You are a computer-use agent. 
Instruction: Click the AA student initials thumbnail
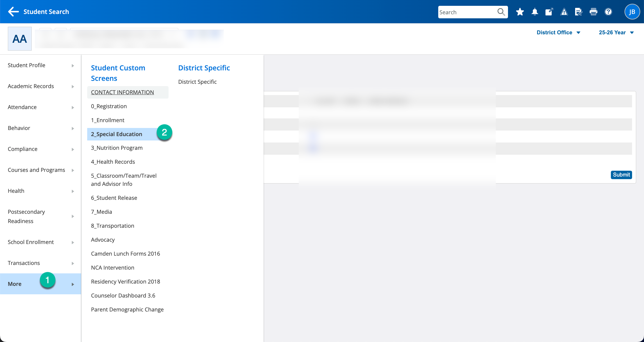pos(20,39)
